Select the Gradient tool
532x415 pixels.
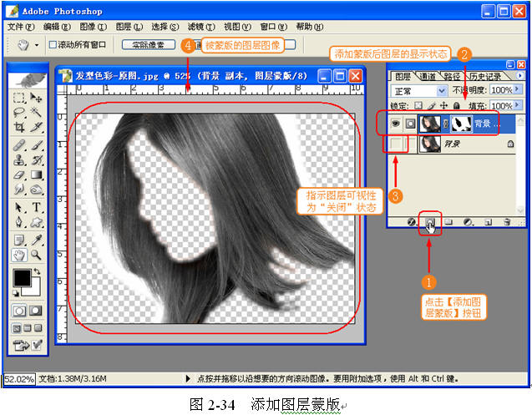click(x=36, y=175)
